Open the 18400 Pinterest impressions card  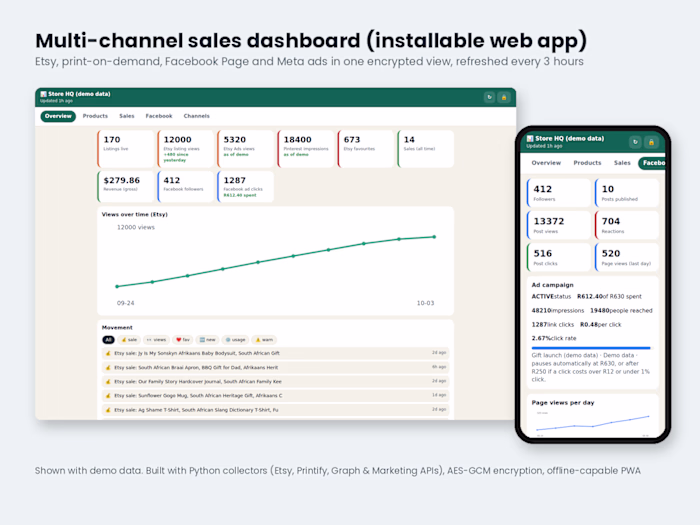click(305, 149)
